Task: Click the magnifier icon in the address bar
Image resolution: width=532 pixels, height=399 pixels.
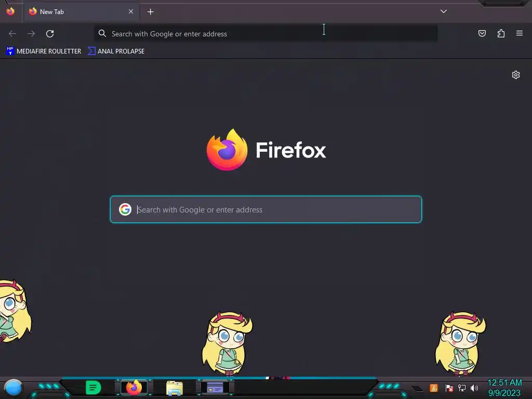Action: point(102,33)
